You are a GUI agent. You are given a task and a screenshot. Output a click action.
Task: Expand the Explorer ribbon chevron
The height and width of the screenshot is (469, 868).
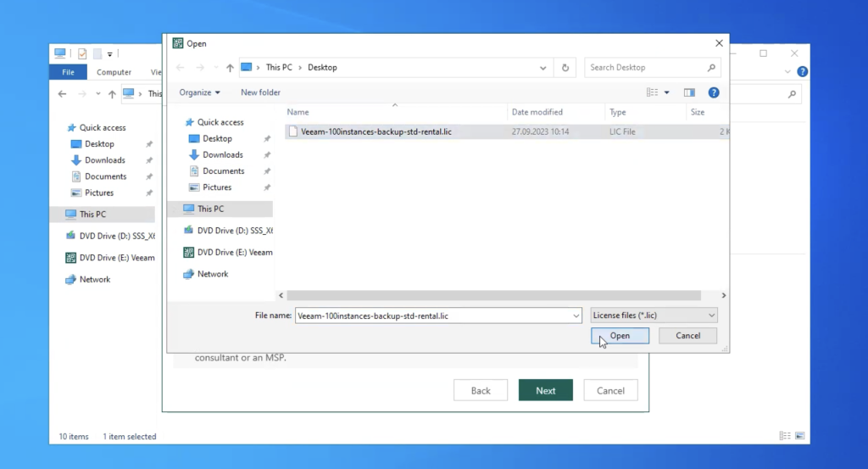787,72
